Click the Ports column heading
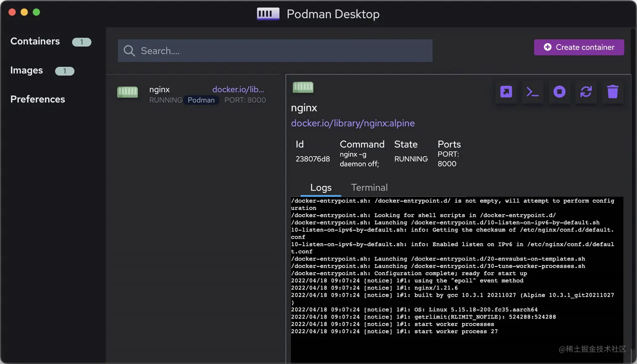This screenshot has height=364, width=637. (449, 144)
